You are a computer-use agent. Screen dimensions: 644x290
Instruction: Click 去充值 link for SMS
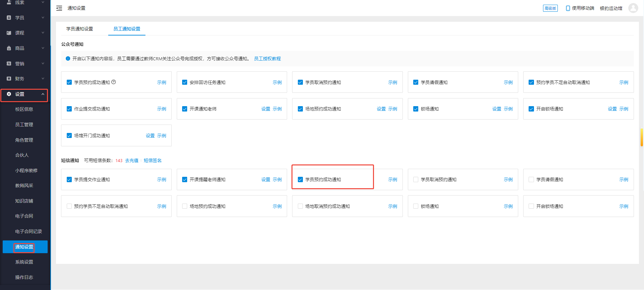[132, 160]
